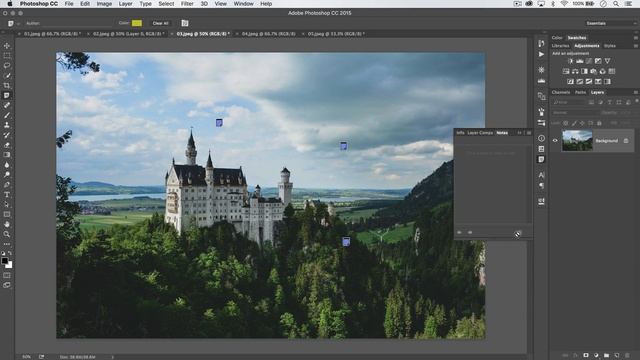Toggle filter for pixel layers

(591, 102)
